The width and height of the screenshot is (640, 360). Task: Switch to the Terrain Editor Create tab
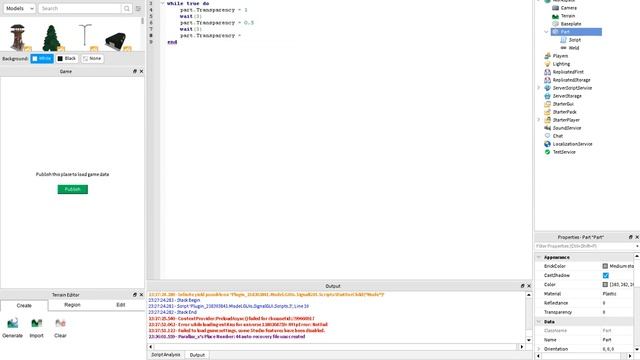pos(24,305)
